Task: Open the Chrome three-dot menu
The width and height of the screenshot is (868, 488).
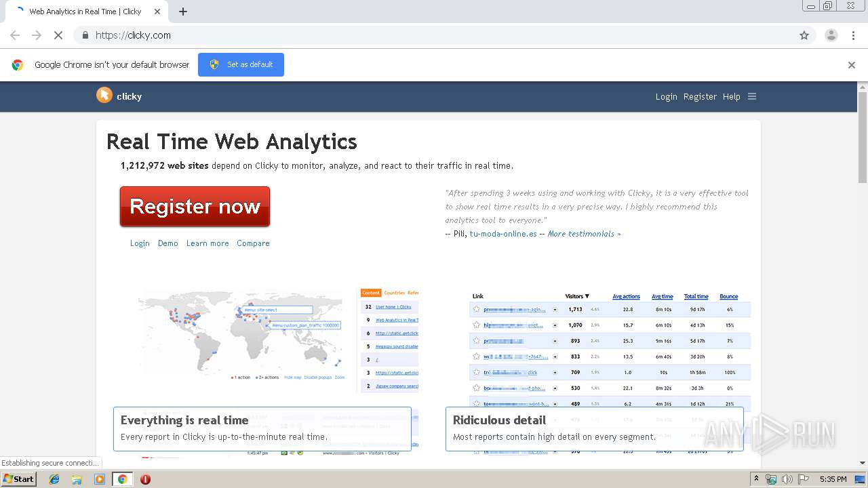Action: (x=853, y=35)
